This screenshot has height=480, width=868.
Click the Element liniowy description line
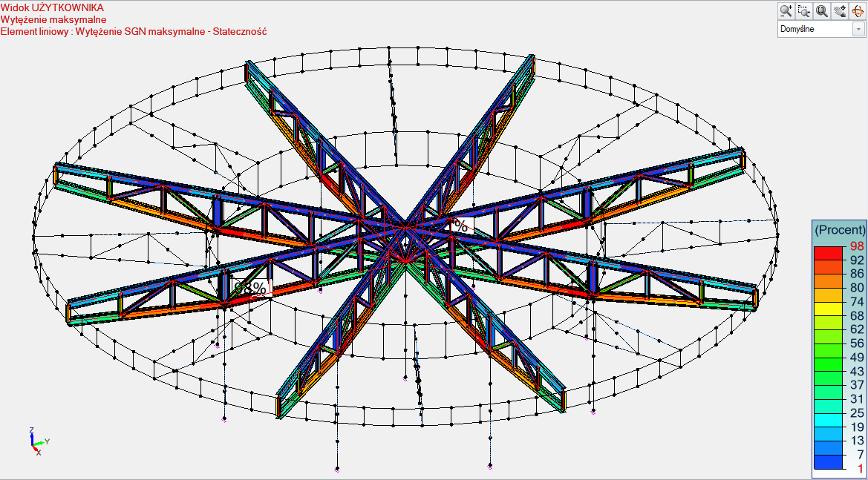click(134, 31)
